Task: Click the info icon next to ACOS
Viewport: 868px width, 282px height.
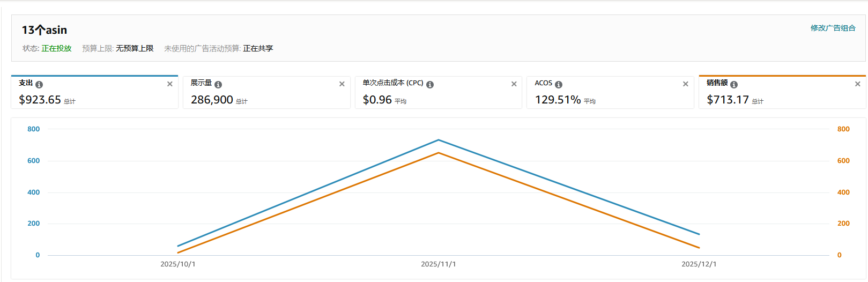Action: tap(559, 85)
